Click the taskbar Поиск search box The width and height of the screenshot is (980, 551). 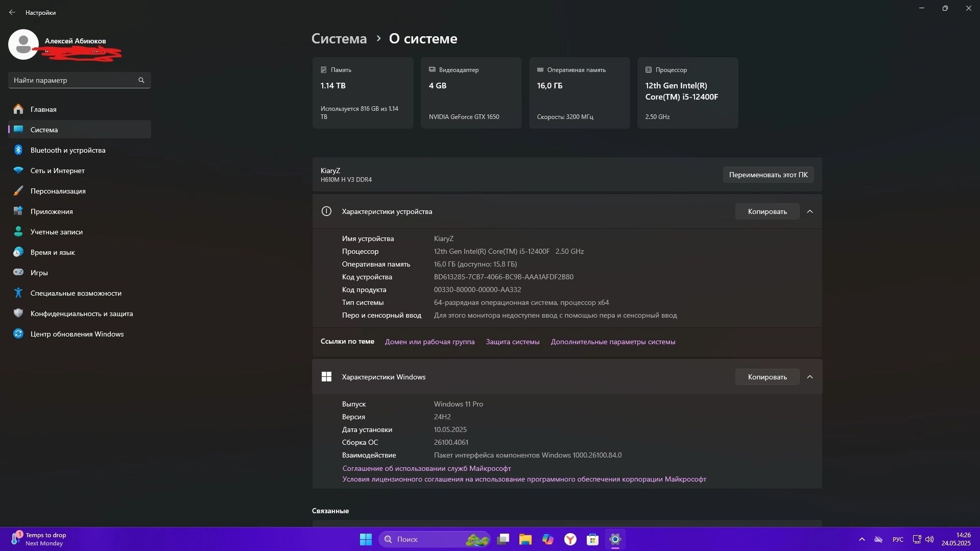(x=435, y=539)
